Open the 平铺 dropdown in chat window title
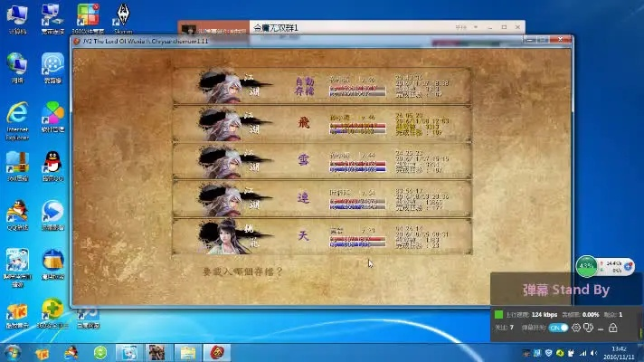Screen dimensions: 644x362 pos(461,28)
